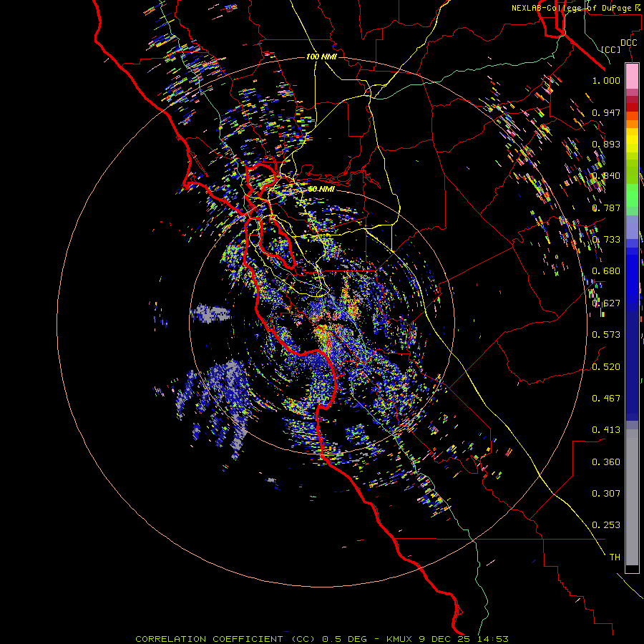Click the DCC label above the color bar
Viewport: 644px width, 644px height.
[629, 43]
